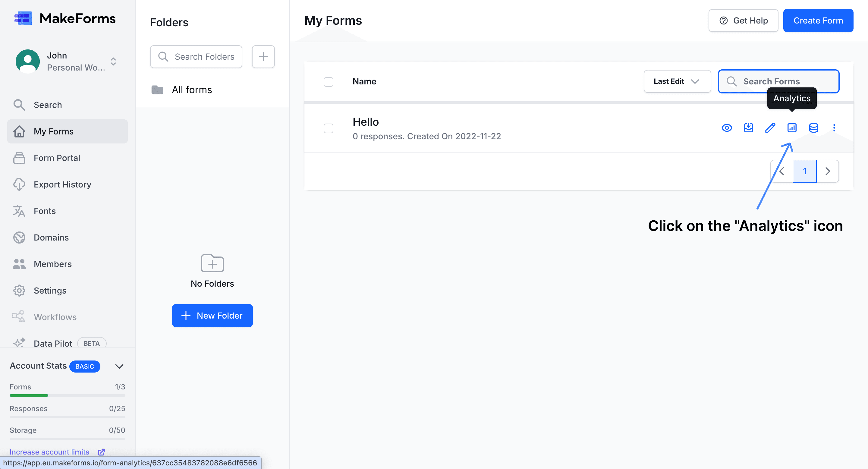Expand the John workspace switcher
Screen dimensions: 868x469
click(114, 61)
